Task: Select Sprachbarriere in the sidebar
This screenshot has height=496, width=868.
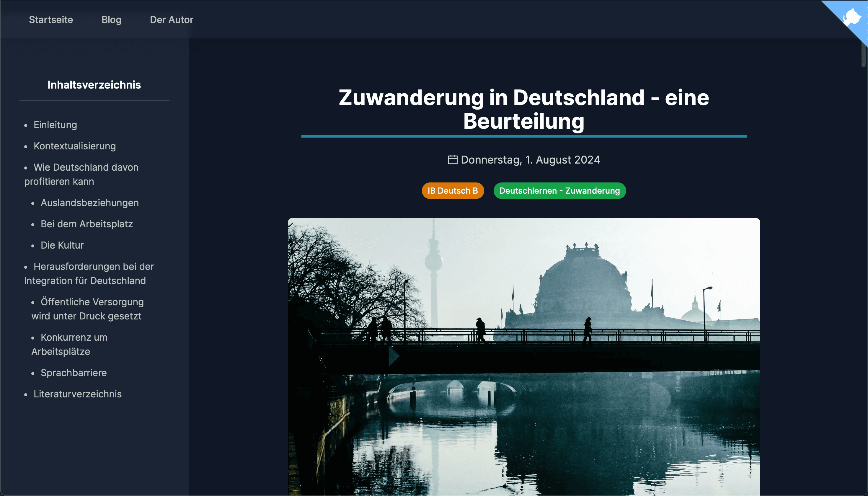Action: [x=74, y=373]
